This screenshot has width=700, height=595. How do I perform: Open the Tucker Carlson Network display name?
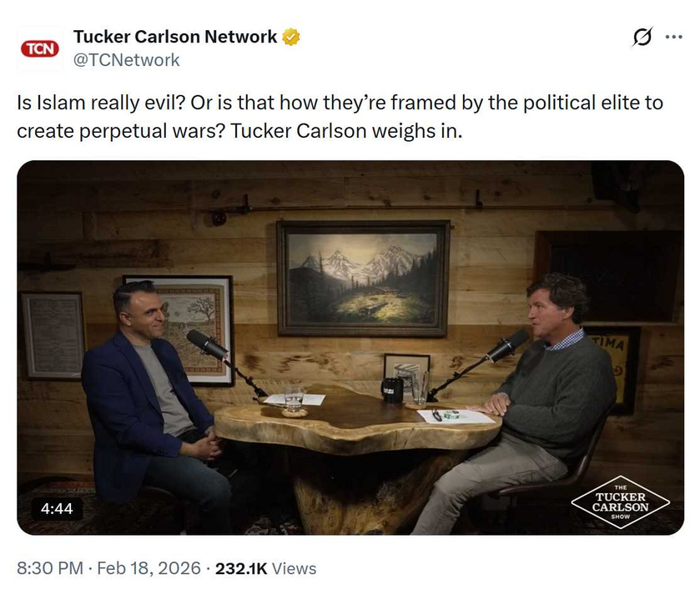point(175,37)
